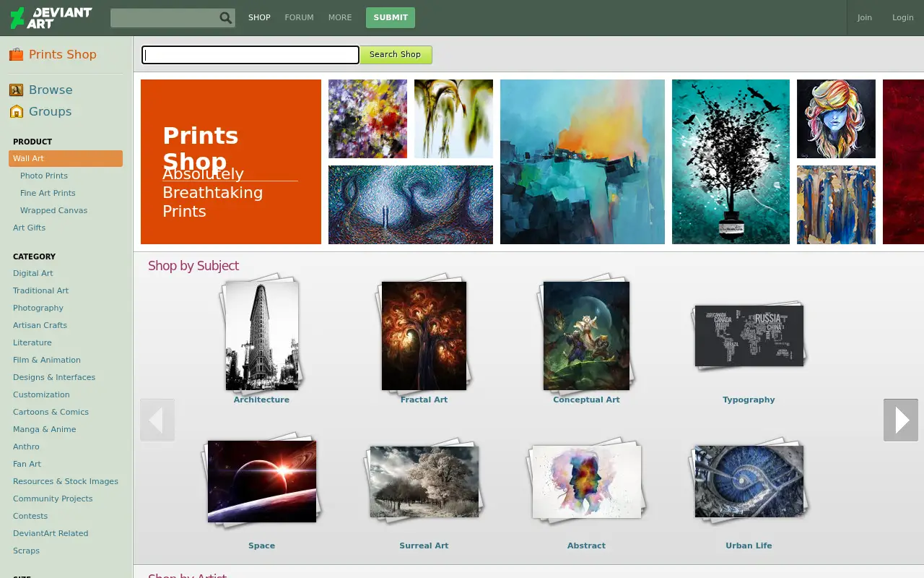Click the black tree with birds print
Image resolution: width=924 pixels, height=578 pixels.
click(731, 162)
